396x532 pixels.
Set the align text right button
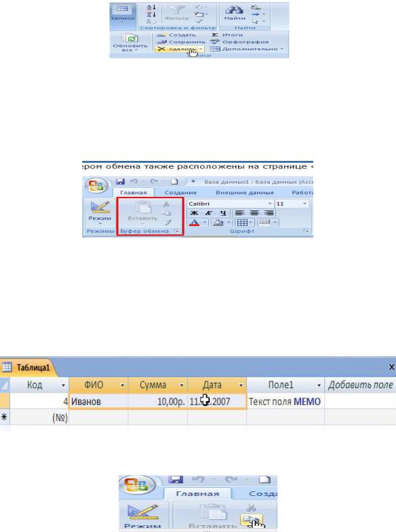click(x=269, y=213)
